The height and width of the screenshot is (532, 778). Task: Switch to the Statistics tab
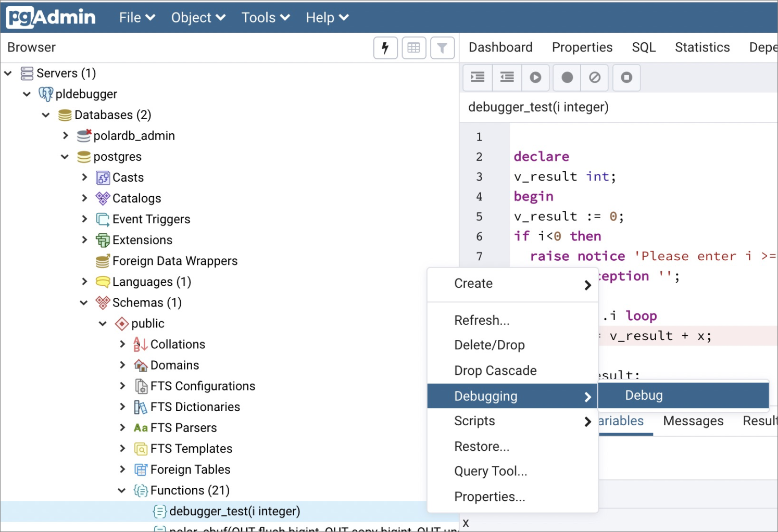point(702,47)
